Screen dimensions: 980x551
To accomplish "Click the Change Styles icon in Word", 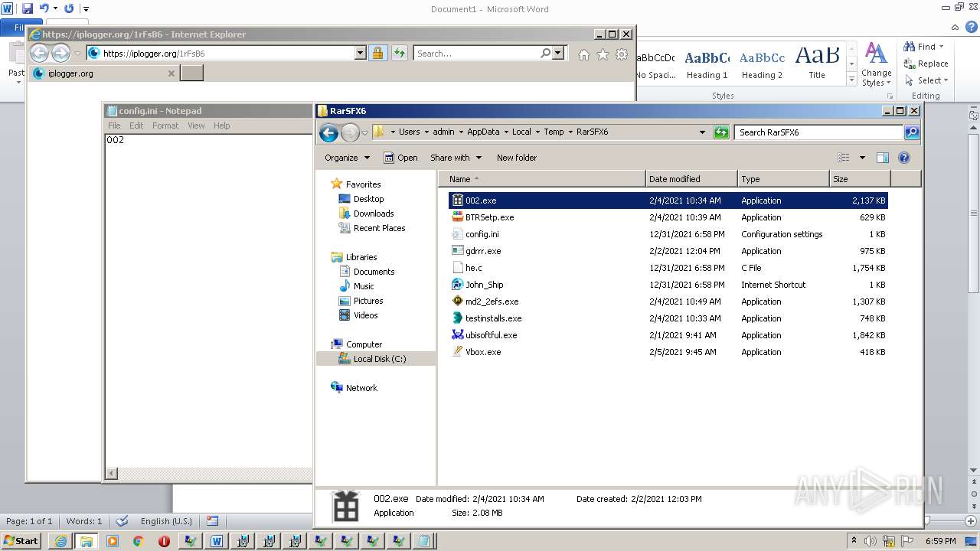I will [876, 64].
